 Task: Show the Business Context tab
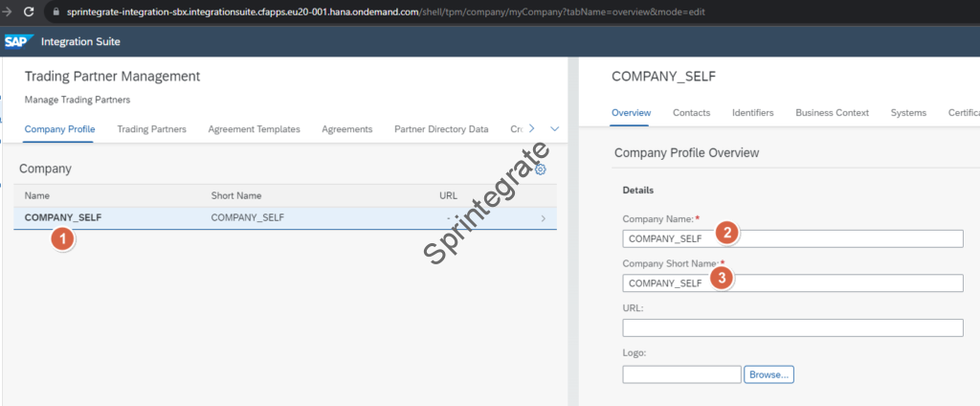[832, 113]
